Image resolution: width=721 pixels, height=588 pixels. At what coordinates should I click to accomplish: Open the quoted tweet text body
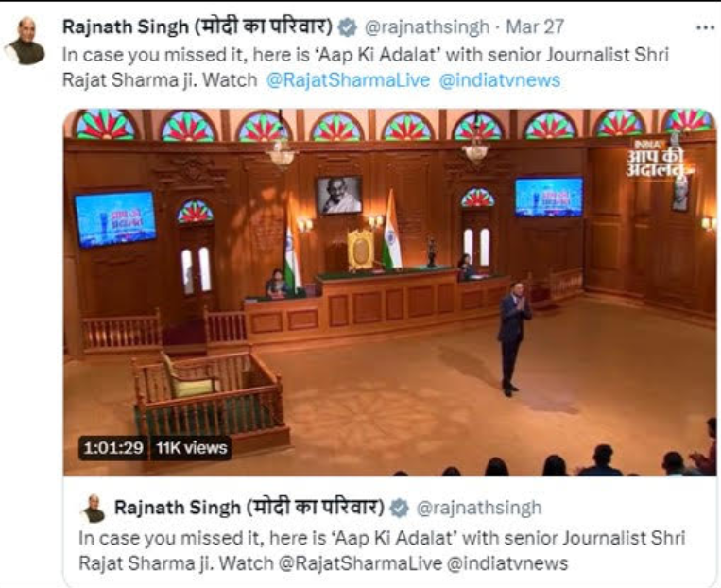point(382,551)
